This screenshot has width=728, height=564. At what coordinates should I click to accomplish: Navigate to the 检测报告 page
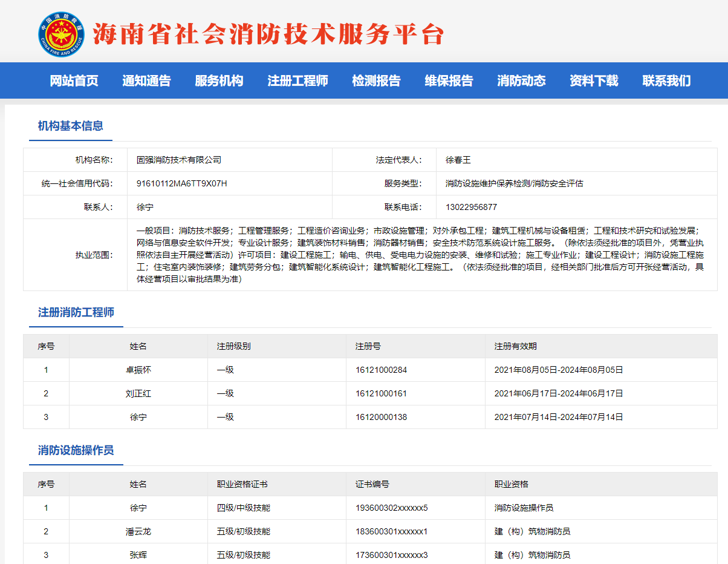(376, 80)
